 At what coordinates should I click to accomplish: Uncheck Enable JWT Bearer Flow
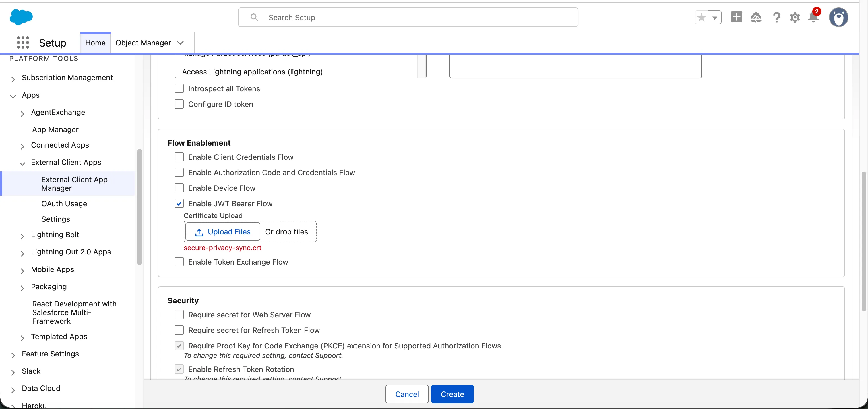(x=179, y=204)
